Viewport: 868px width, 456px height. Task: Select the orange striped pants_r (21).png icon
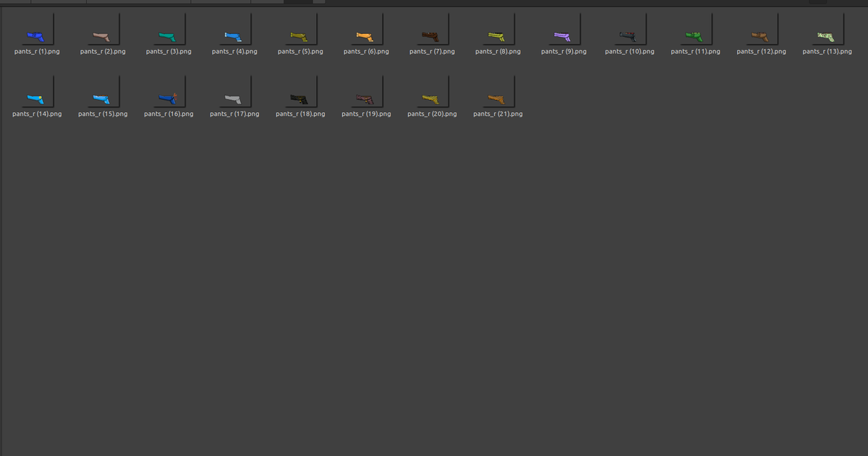point(498,92)
